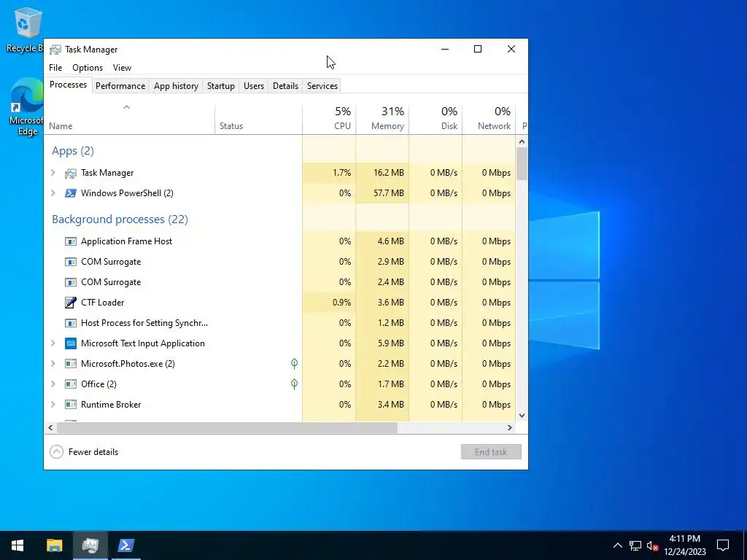The width and height of the screenshot is (747, 560).
Task: Click the CTF Loader pen icon
Action: [71, 303]
